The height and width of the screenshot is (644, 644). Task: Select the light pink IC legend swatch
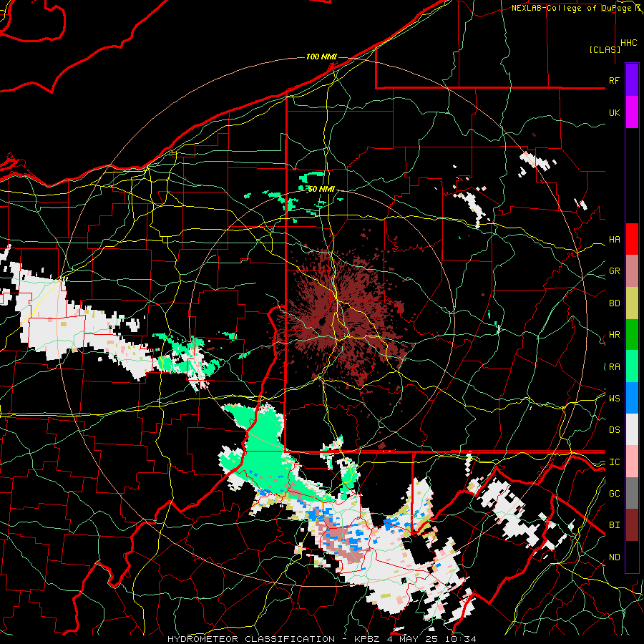[x=632, y=462]
